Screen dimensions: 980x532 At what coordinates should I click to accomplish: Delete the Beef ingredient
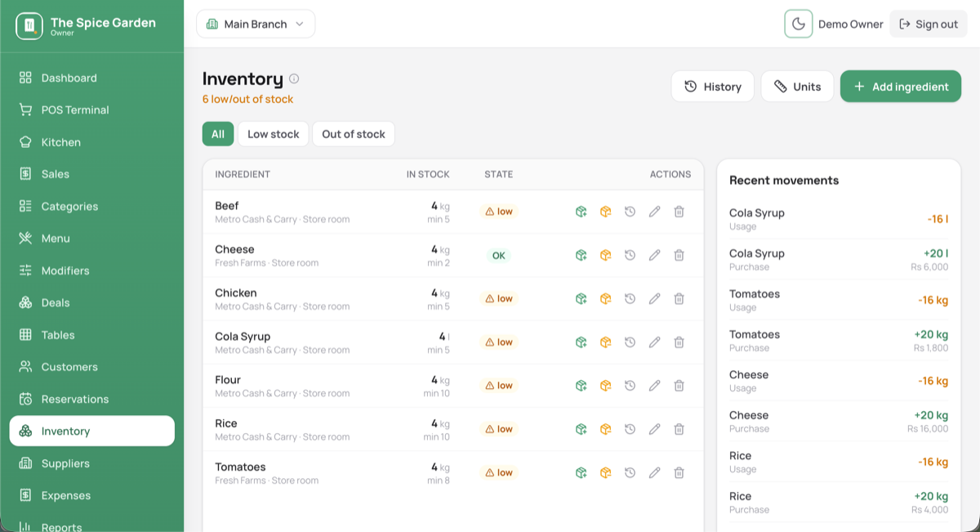[679, 212]
